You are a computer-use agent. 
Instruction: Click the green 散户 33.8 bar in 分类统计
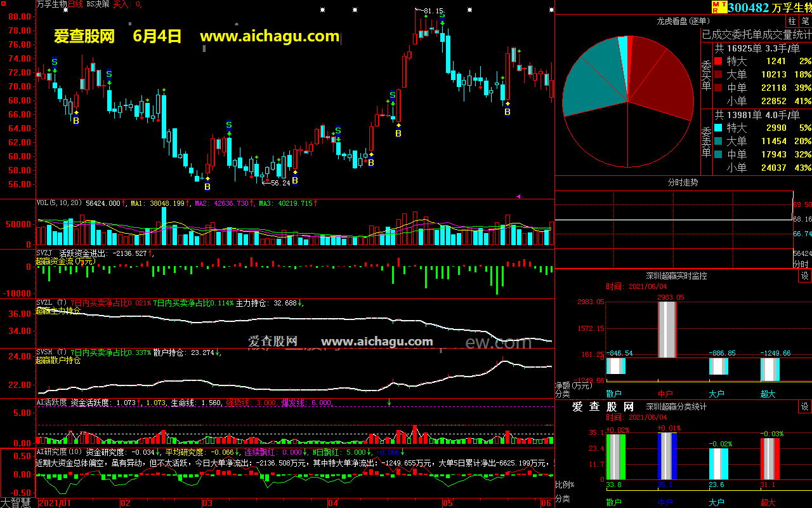(615, 457)
